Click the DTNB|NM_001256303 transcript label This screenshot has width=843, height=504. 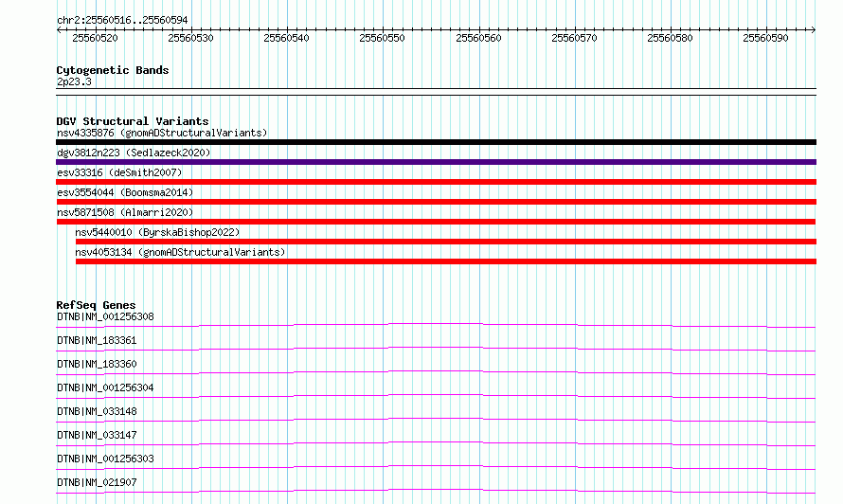tap(105, 459)
